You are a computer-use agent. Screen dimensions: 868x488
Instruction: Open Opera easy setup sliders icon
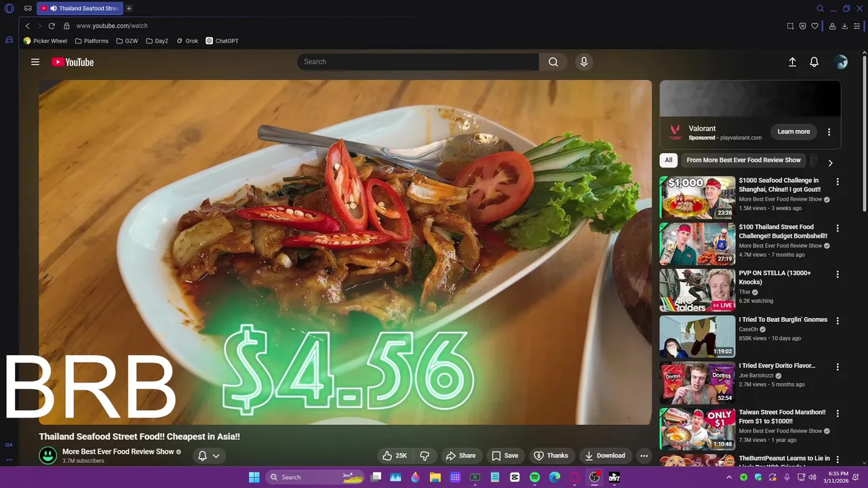click(857, 26)
